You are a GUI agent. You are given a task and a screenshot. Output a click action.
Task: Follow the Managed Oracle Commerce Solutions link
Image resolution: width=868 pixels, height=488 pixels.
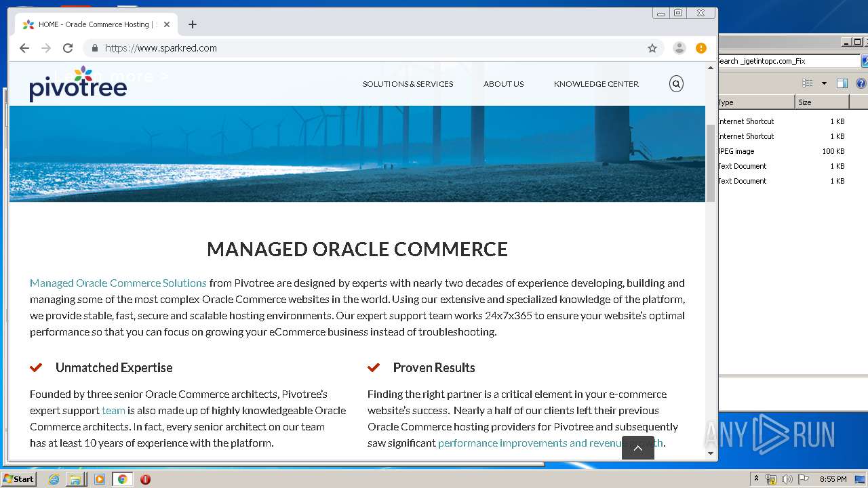point(118,283)
